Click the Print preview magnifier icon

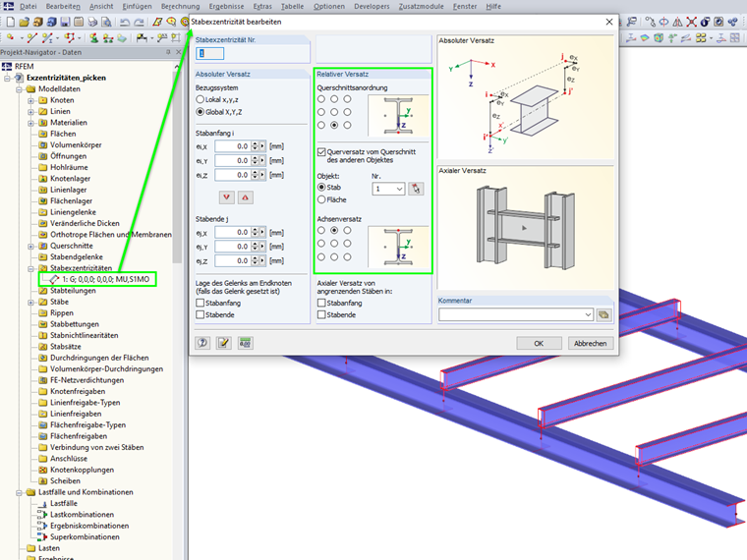[x=107, y=22]
